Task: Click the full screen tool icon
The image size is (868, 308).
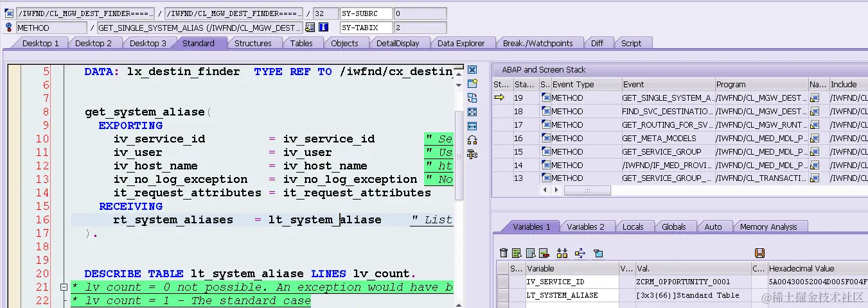Action: click(x=472, y=112)
